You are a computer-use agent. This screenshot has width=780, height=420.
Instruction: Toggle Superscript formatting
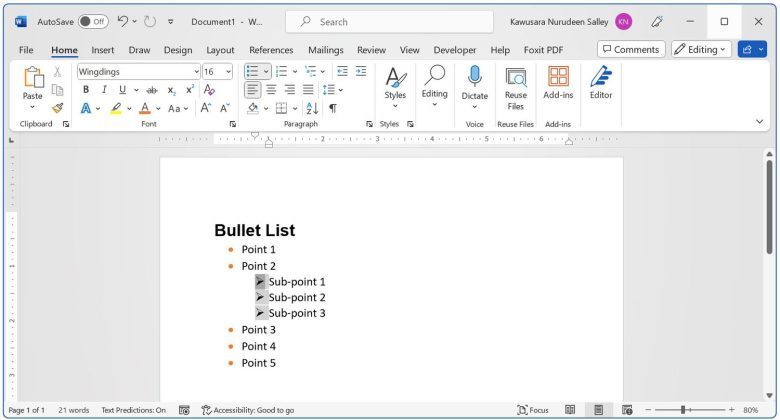[190, 90]
